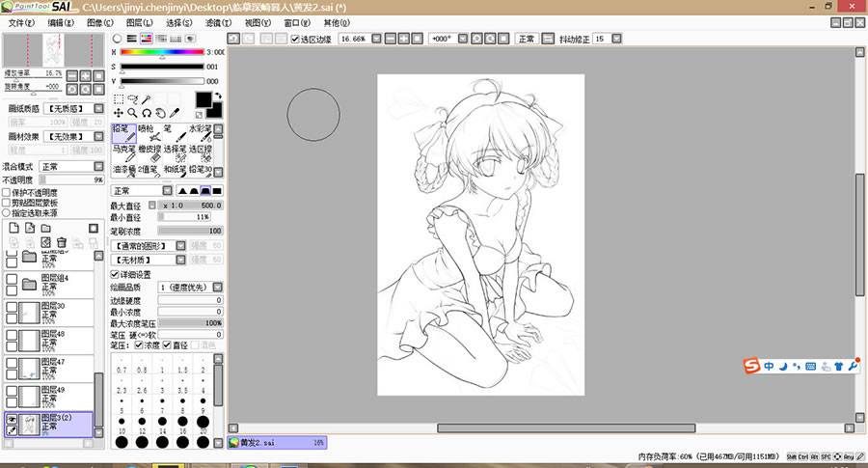Open the 滤镜 menu
868x468 pixels.
click(218, 23)
